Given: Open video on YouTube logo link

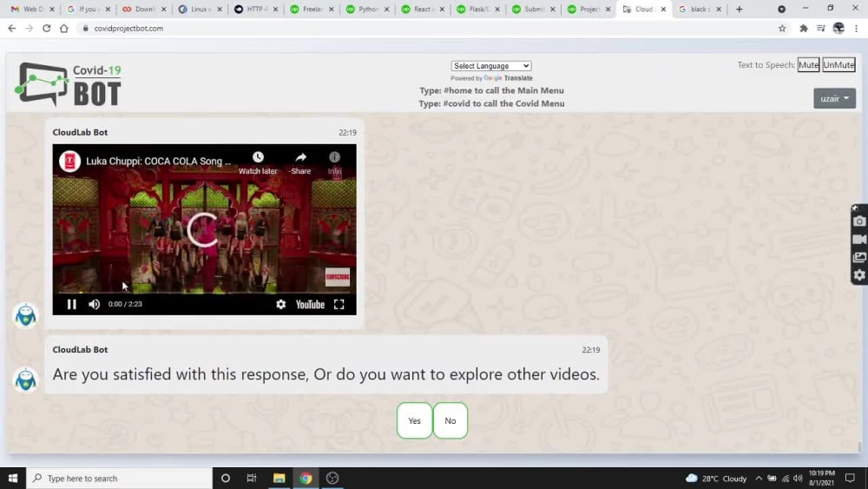Looking at the screenshot, I should pyautogui.click(x=310, y=304).
